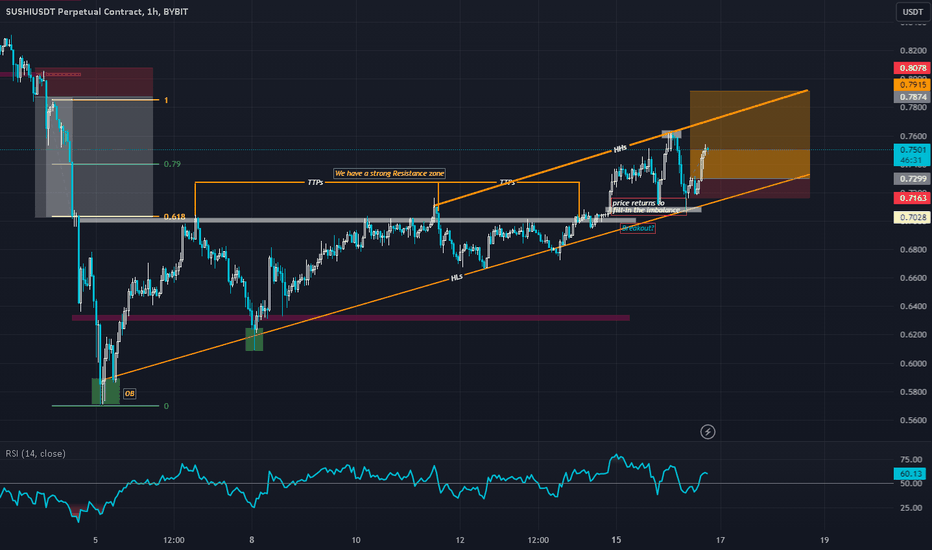The image size is (932, 550).
Task: Click the date 17 on time axis
Action: click(x=720, y=540)
